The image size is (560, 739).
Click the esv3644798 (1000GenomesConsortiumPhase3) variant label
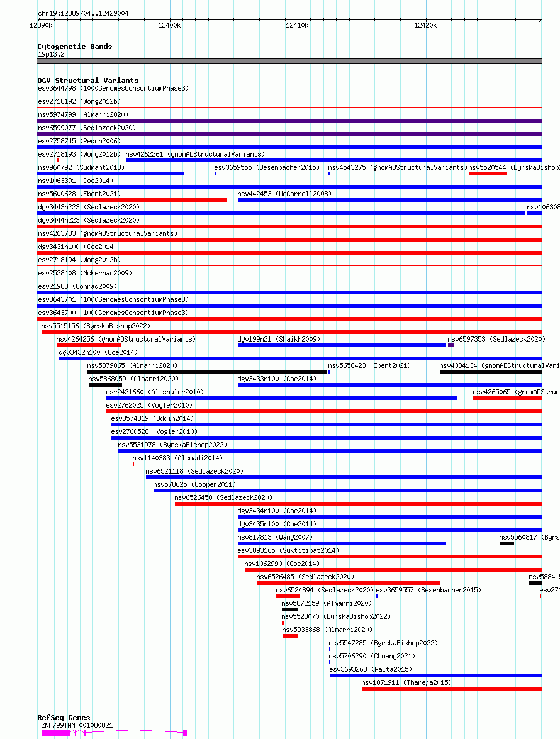[x=113, y=88]
